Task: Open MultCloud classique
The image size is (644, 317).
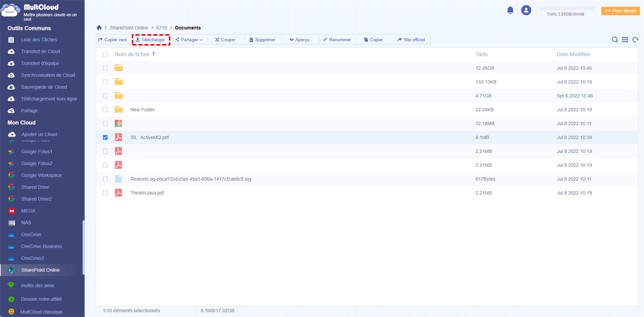Action: tap(41, 312)
